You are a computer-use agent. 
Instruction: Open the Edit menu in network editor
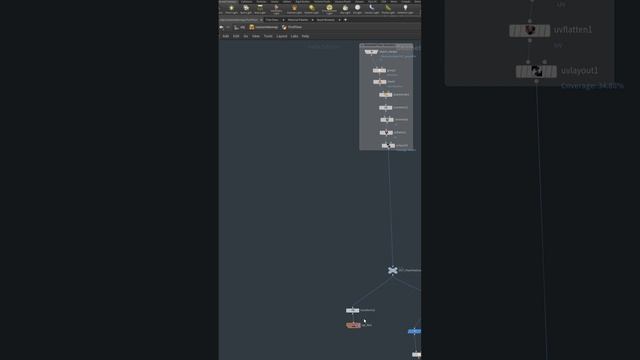coord(236,36)
